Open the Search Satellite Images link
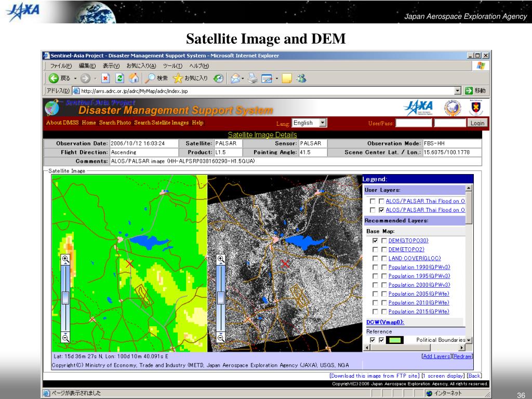532x399 pixels. [x=161, y=123]
